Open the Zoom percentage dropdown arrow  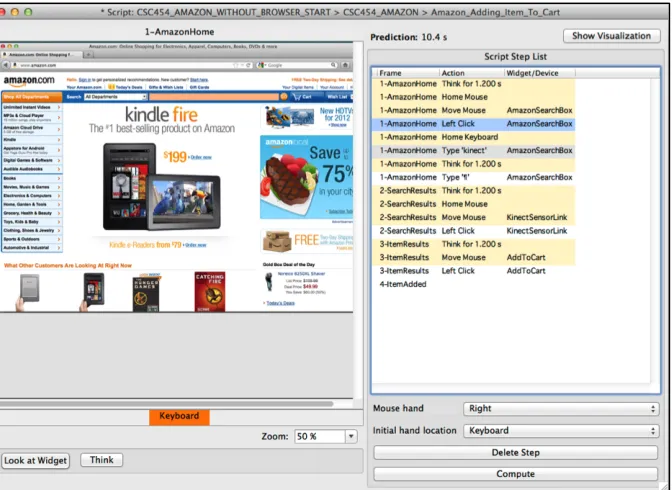point(351,436)
